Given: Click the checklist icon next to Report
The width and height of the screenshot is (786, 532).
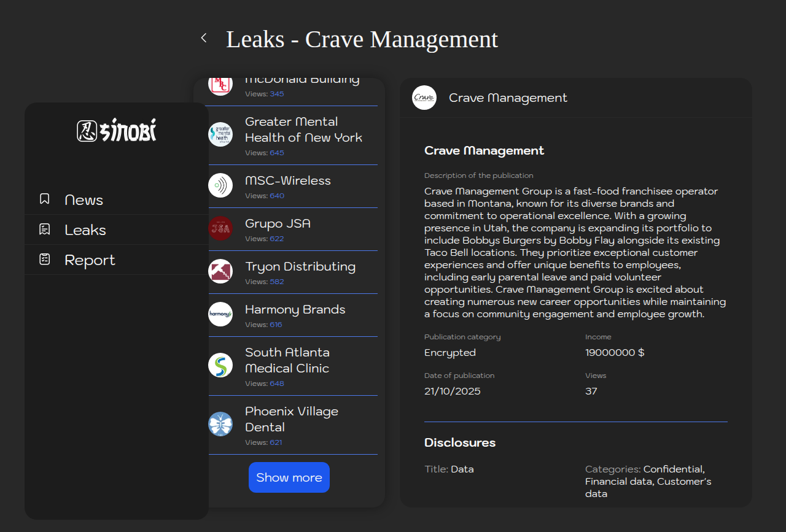Looking at the screenshot, I should (45, 260).
